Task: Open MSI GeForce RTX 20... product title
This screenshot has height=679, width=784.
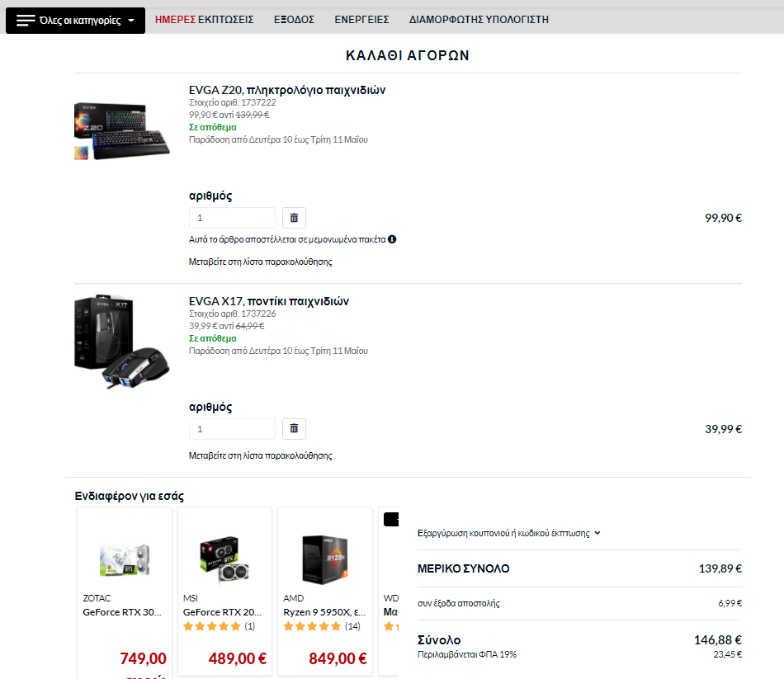Action: coord(222,612)
